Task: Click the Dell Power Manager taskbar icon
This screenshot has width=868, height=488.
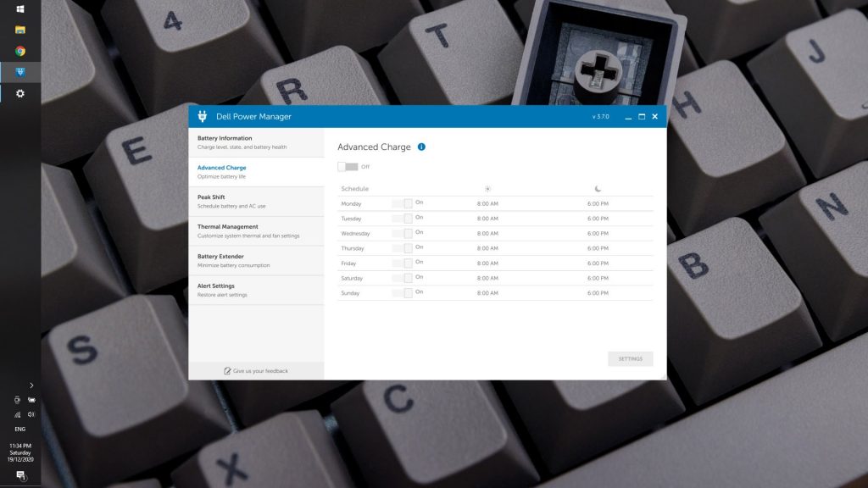Action: click(x=20, y=72)
